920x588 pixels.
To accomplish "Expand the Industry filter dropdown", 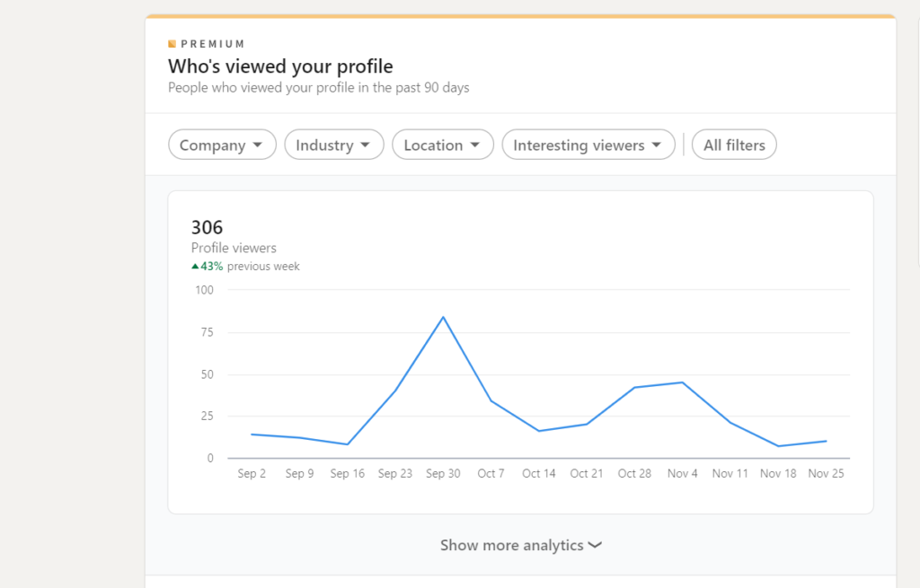I will pos(333,145).
